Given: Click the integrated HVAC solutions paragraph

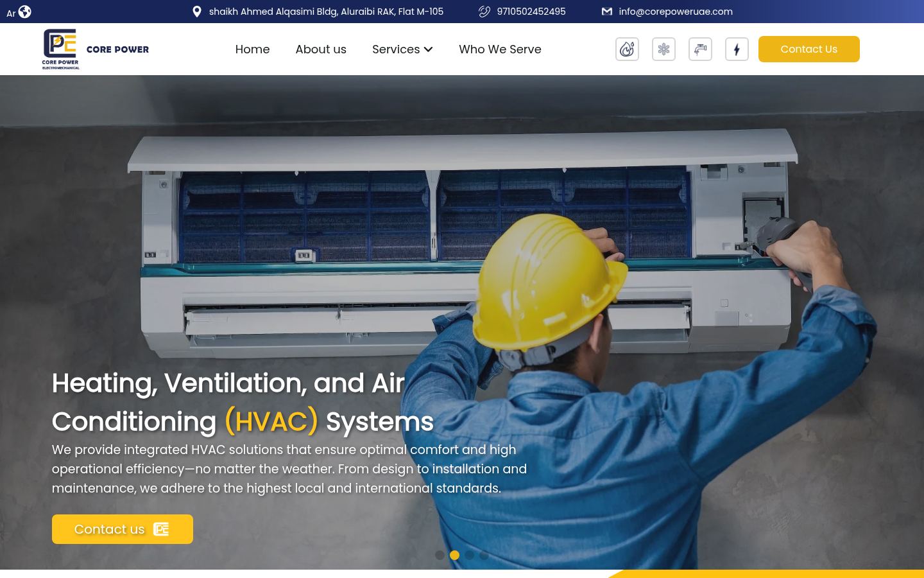Looking at the screenshot, I should point(289,469).
